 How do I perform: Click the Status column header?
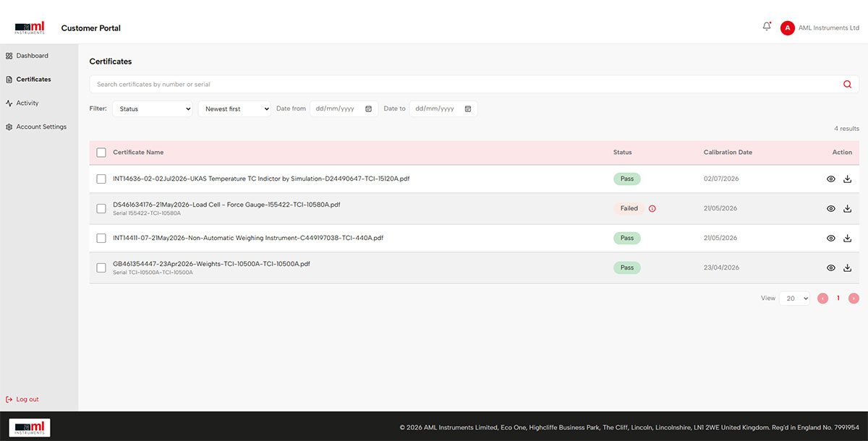coord(622,153)
